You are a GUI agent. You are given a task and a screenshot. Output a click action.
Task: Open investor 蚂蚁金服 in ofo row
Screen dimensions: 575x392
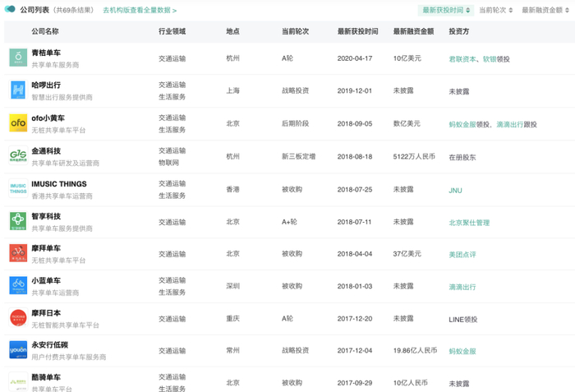click(x=462, y=124)
